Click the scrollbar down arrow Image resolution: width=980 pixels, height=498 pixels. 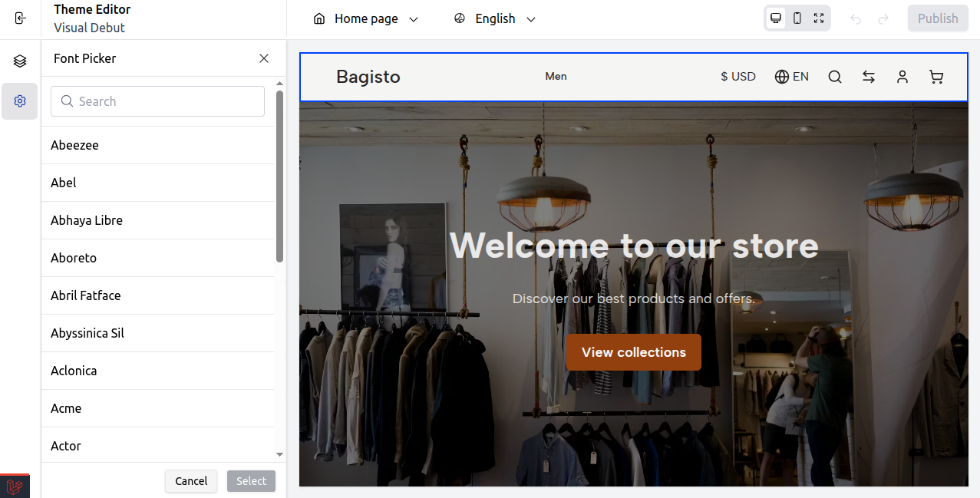(280, 455)
